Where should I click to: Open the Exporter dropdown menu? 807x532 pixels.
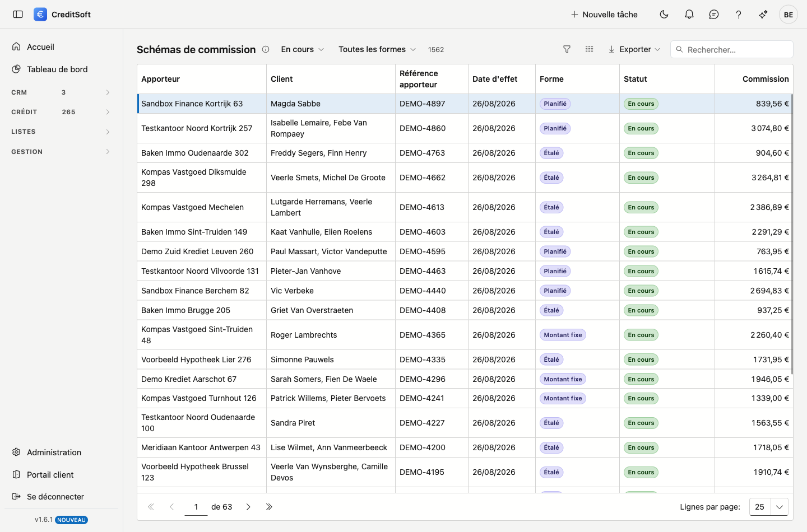(634, 49)
